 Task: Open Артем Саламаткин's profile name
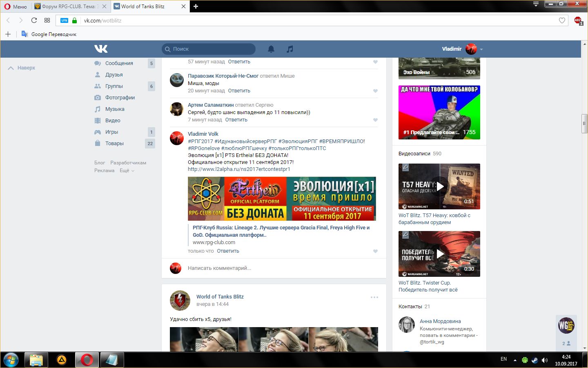pos(211,105)
